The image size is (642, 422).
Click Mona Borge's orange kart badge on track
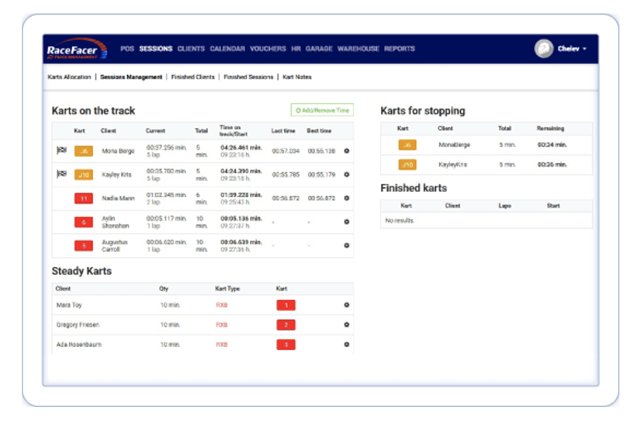(84, 151)
